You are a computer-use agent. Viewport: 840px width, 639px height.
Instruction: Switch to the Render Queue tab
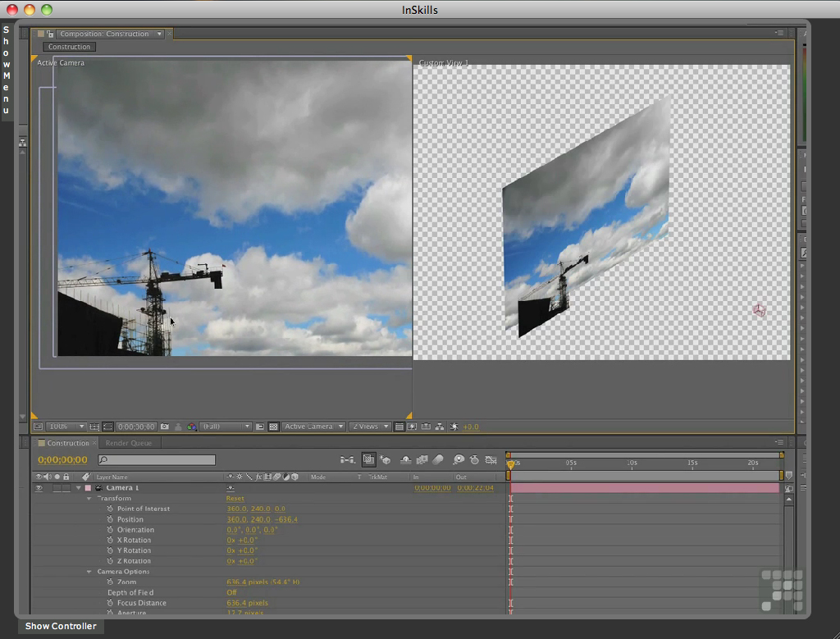tap(129, 443)
